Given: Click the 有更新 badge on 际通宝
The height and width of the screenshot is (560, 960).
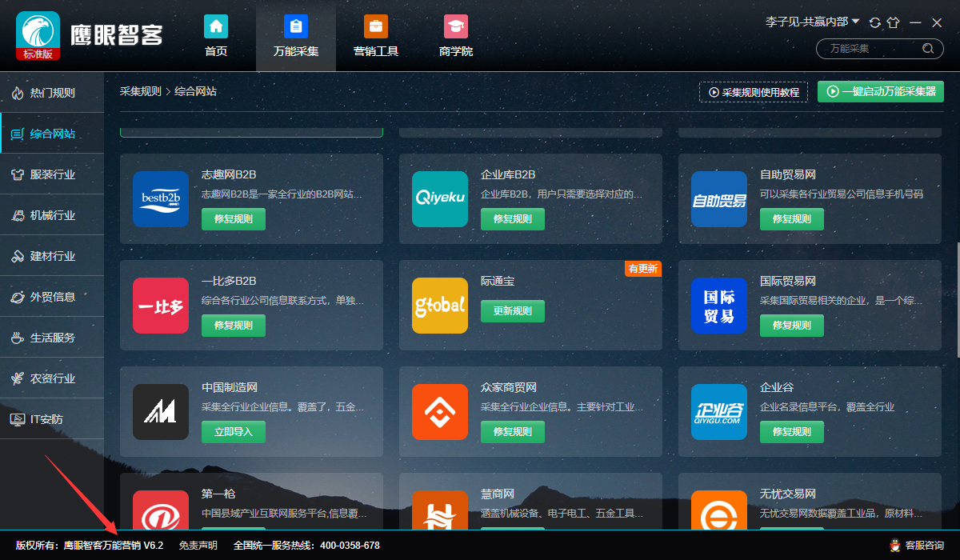Looking at the screenshot, I should pos(643,269).
